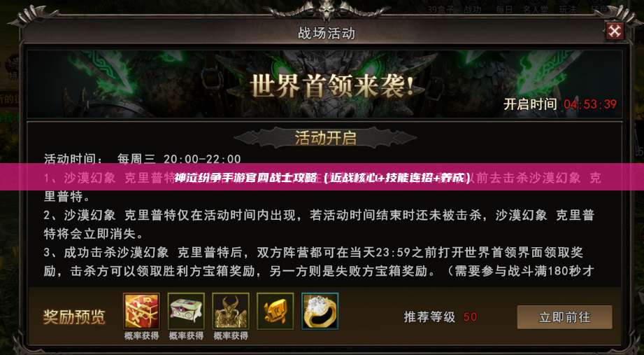
Task: Select the golden gauntlet reward icon
Action: pos(276,311)
